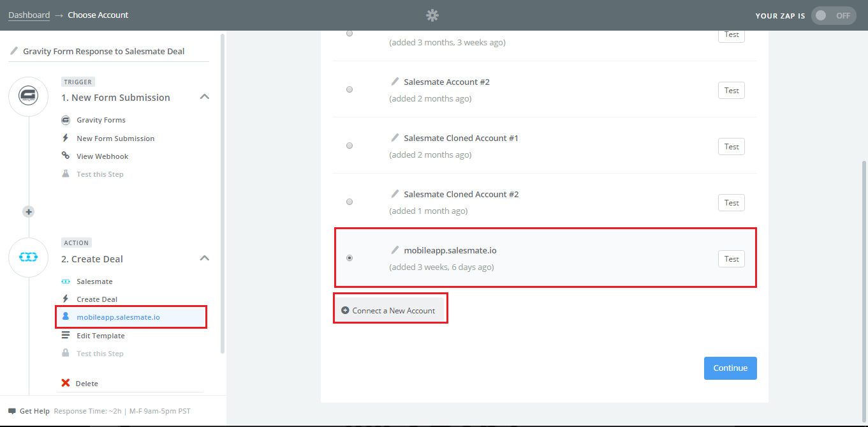Image resolution: width=868 pixels, height=427 pixels.
Task: Test the Salesmate Cloned Account #1 connection
Action: point(732,147)
